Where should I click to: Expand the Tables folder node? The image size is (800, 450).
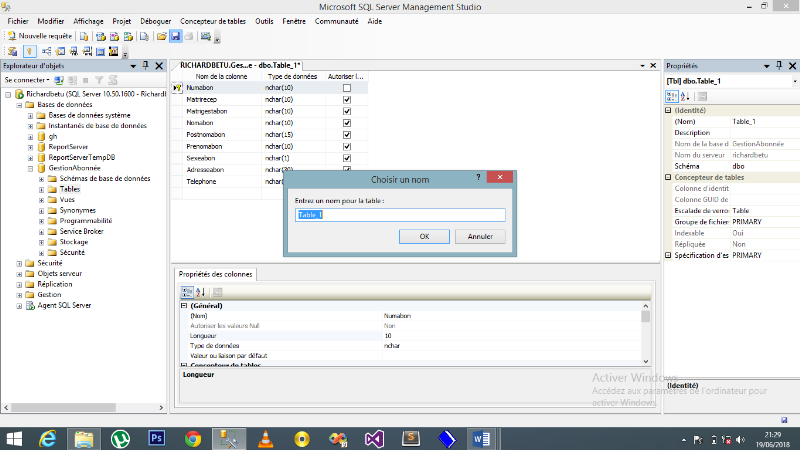pyautogui.click(x=41, y=190)
